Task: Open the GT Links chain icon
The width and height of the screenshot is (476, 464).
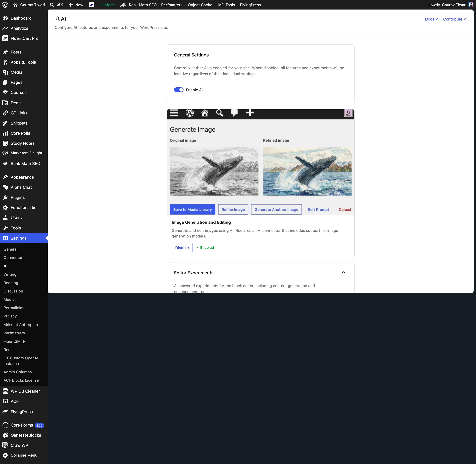Action: [5, 113]
